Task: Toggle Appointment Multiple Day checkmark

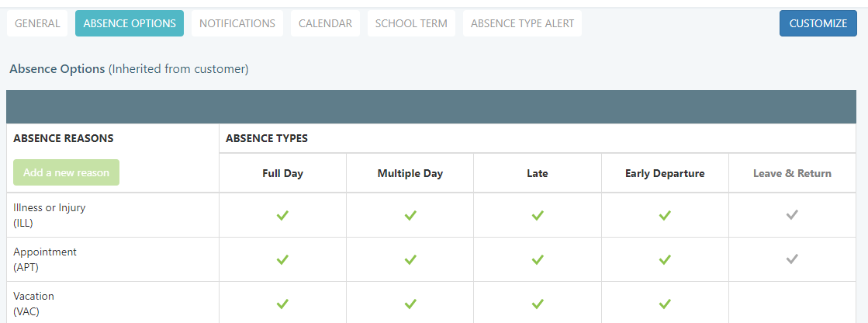Action: point(410,259)
